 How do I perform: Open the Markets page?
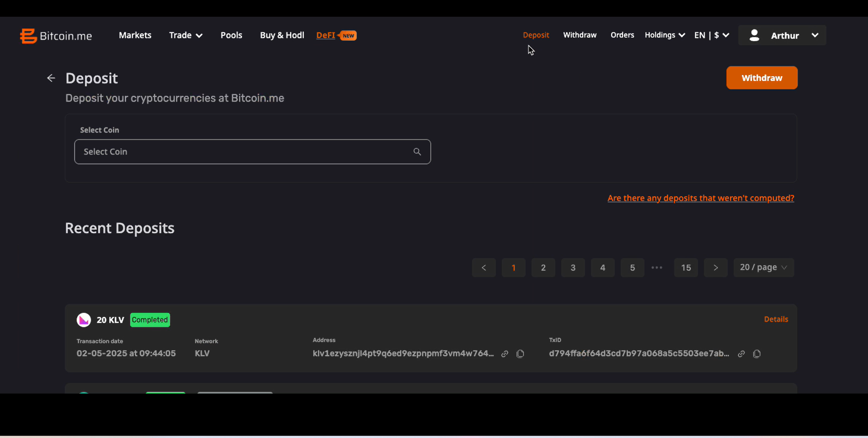pos(135,35)
